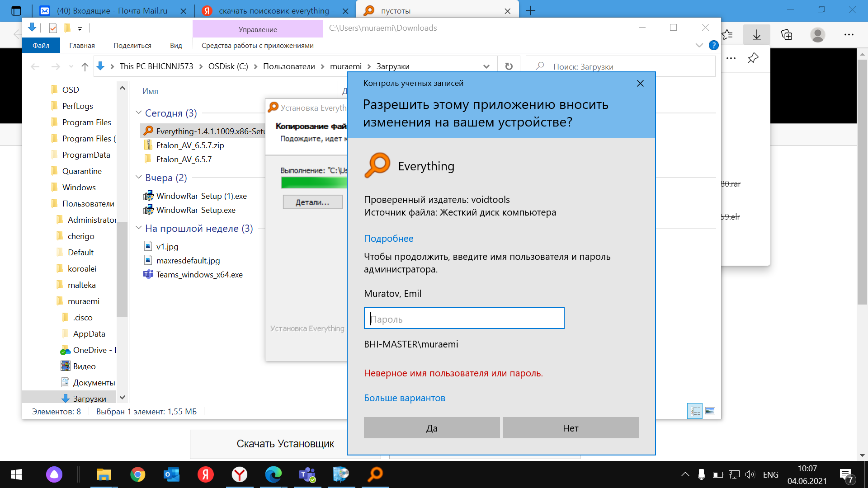
Task: Open Explorer help button
Action: click(714, 45)
